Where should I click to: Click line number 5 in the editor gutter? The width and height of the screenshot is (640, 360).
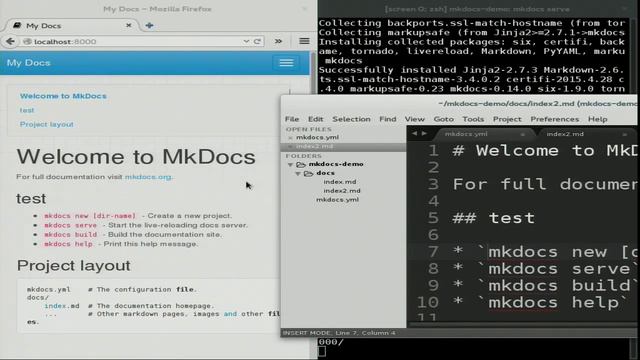coord(433,218)
